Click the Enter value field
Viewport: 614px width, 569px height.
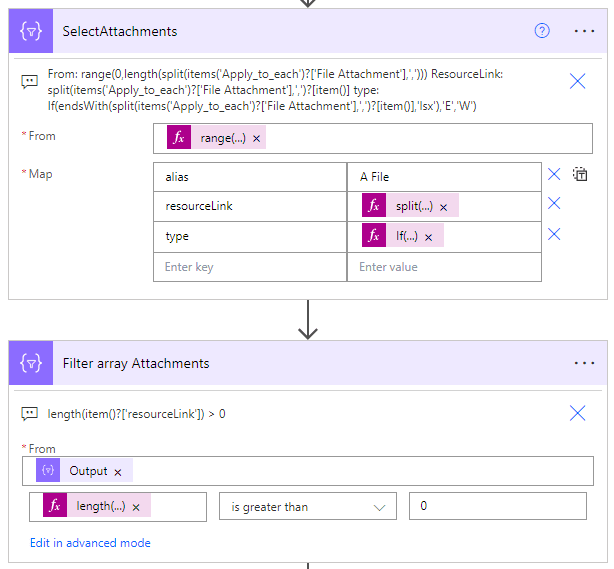[443, 267]
